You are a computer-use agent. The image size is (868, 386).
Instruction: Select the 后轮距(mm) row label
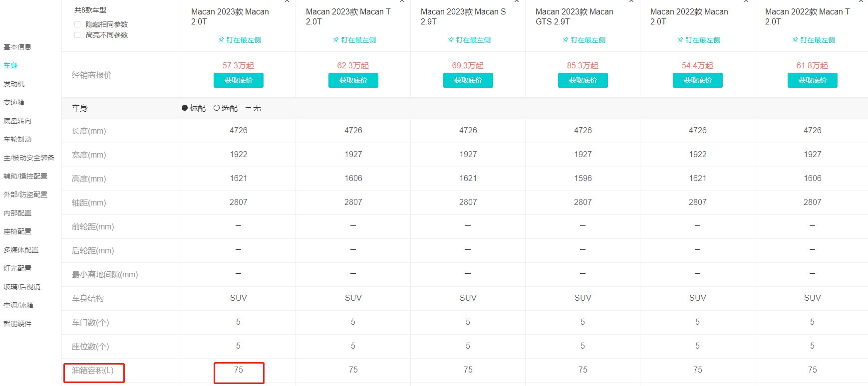(93, 251)
